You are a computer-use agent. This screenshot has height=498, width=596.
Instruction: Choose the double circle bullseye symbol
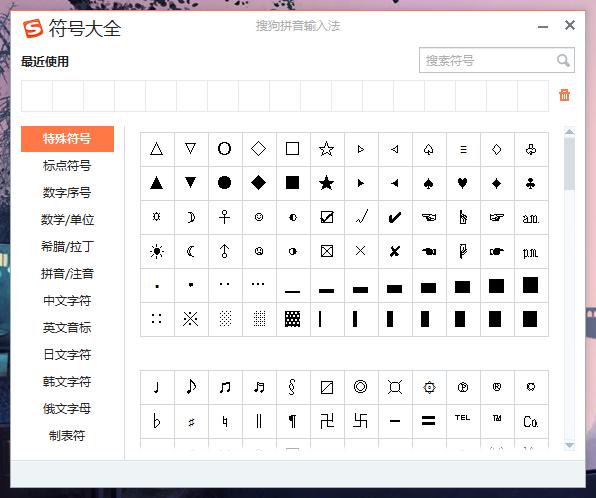360,387
